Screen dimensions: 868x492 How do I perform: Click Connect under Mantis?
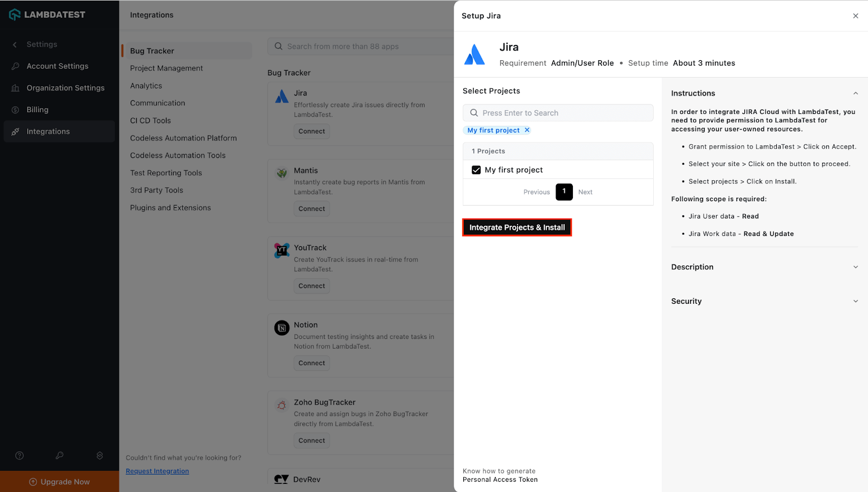pos(311,208)
